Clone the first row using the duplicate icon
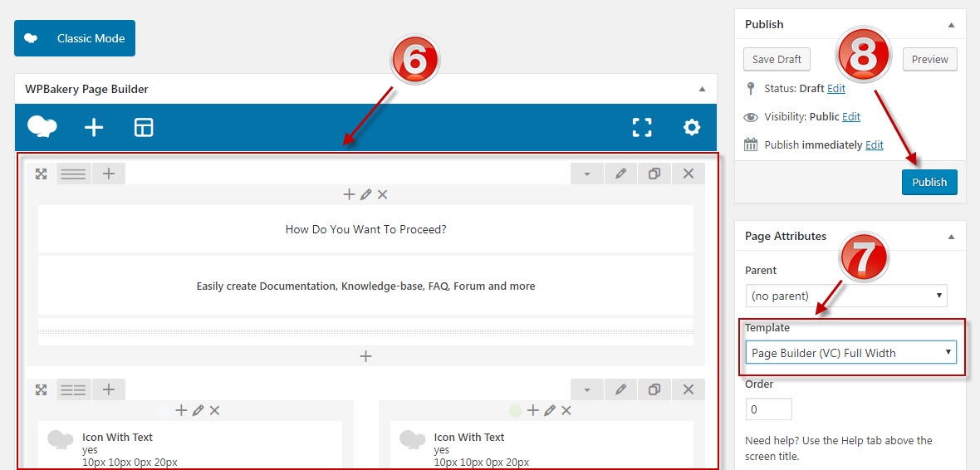Screen dimensions: 980x470 tap(654, 174)
